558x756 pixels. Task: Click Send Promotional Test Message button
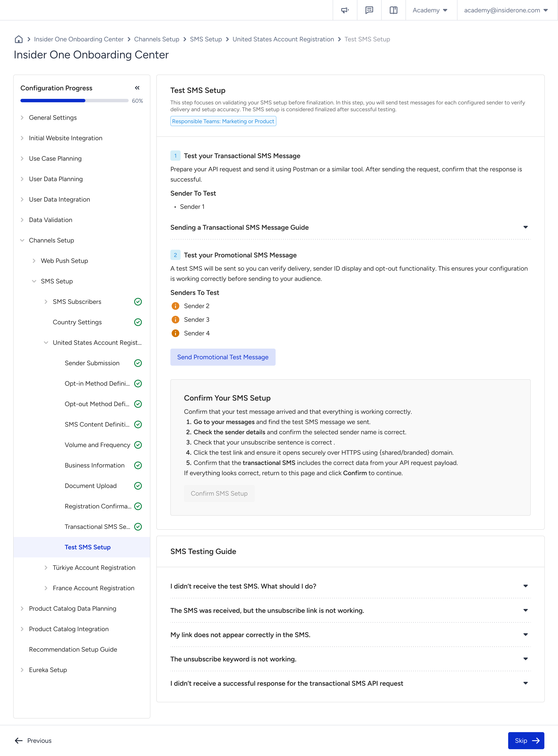click(x=223, y=357)
